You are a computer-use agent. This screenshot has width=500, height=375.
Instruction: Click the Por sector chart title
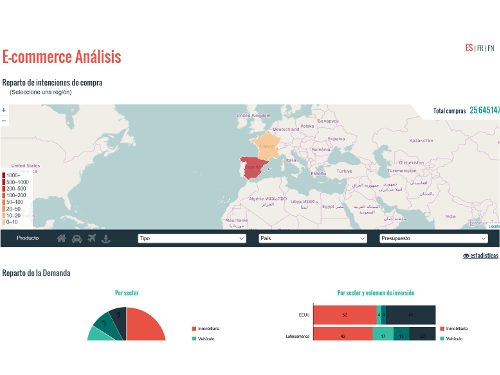tap(127, 293)
